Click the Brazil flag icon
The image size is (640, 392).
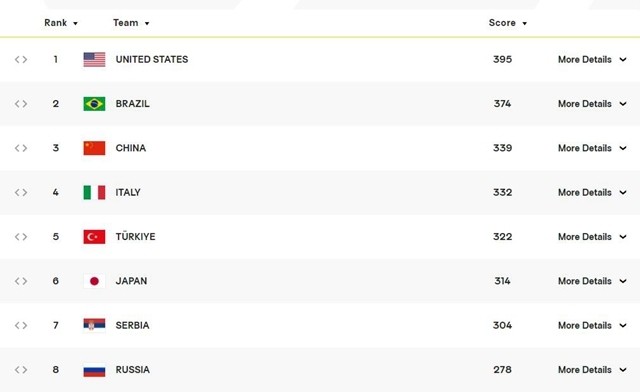pos(94,104)
